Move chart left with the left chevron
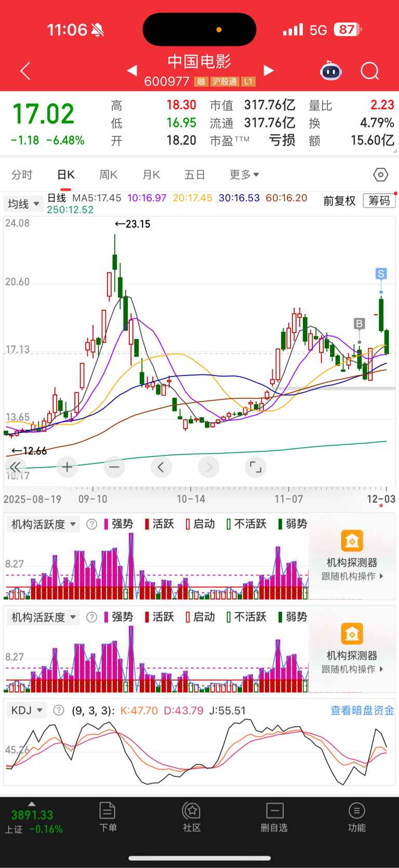 (x=161, y=467)
